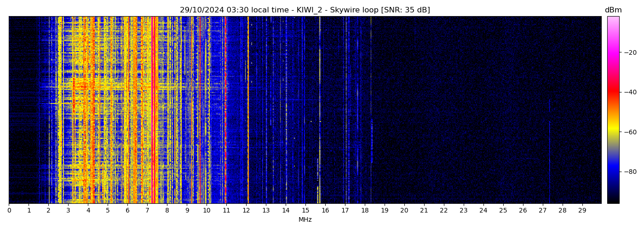
Task: Click the 7 MHz tick label on the x-axis
Action: click(x=147, y=211)
